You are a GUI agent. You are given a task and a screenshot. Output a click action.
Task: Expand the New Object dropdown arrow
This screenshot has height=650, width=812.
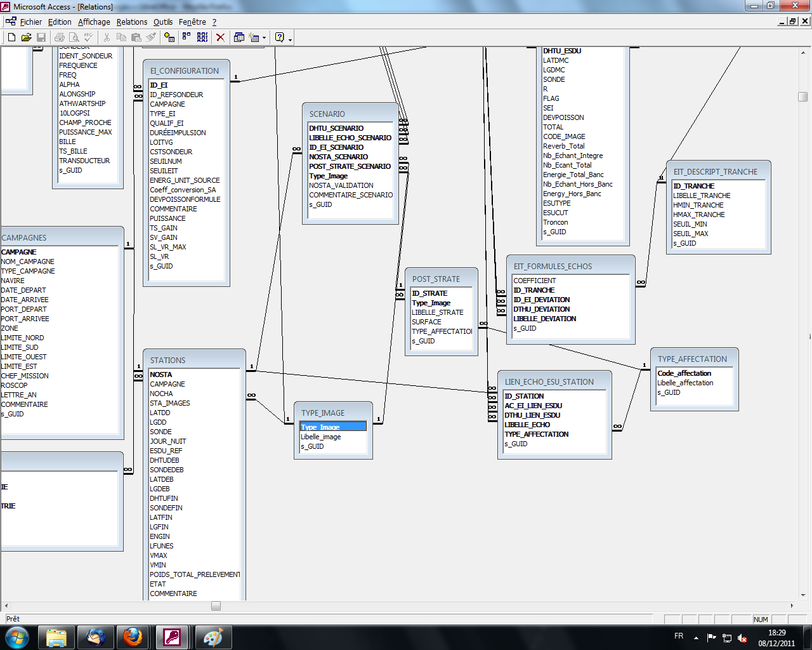pos(264,37)
